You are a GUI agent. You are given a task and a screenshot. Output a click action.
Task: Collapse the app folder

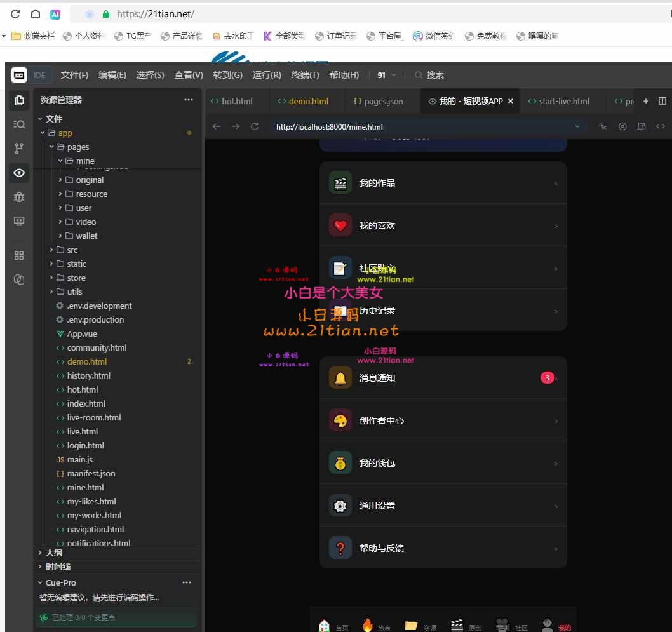[43, 133]
